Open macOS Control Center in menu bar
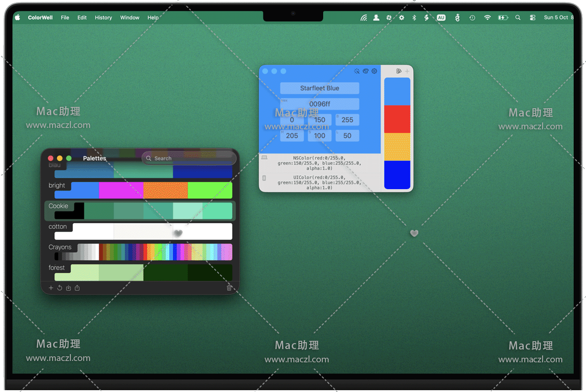 [x=533, y=18]
